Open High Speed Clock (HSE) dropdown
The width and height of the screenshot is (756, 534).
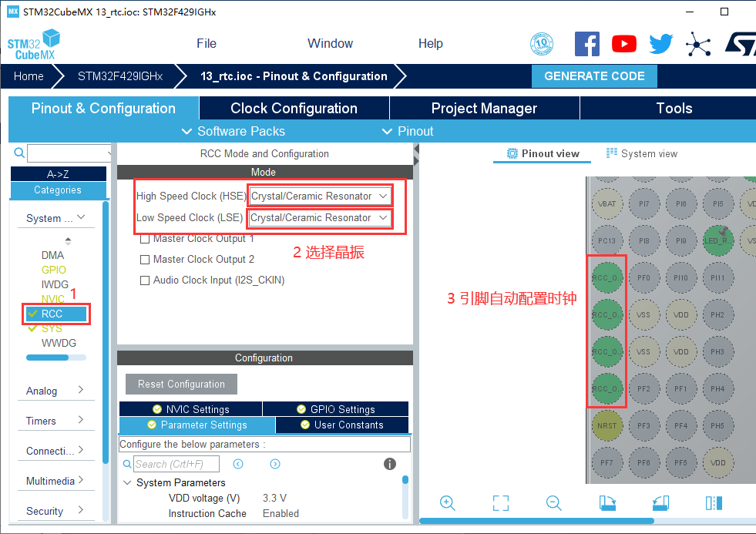point(320,196)
